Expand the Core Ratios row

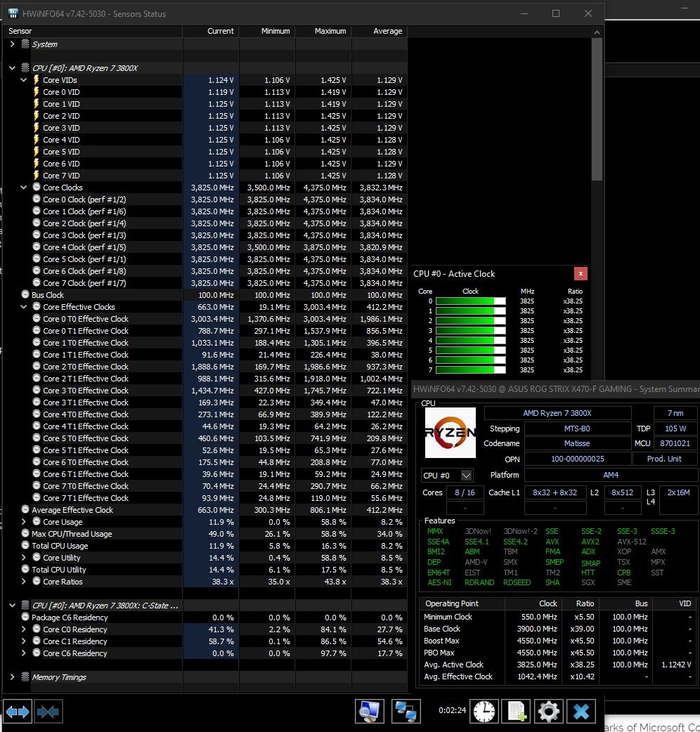[24, 581]
